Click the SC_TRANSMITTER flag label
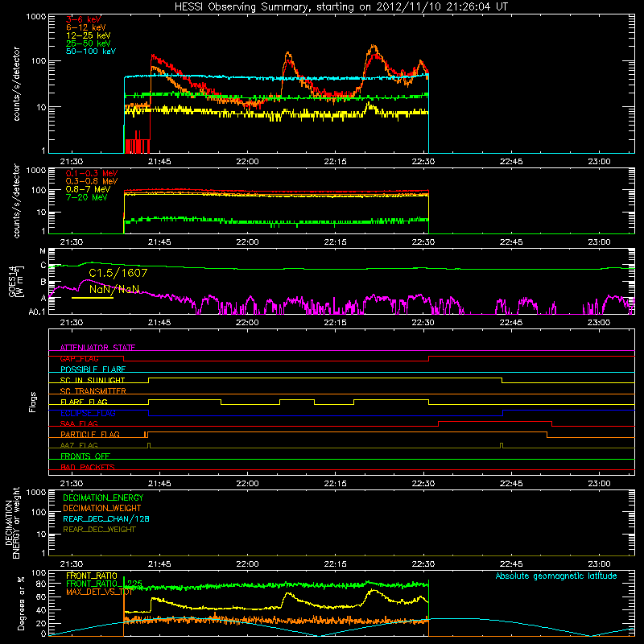 pos(93,391)
